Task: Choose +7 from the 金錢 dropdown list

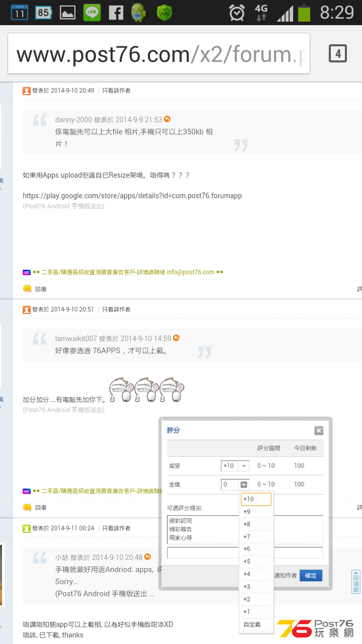Action: (256, 537)
